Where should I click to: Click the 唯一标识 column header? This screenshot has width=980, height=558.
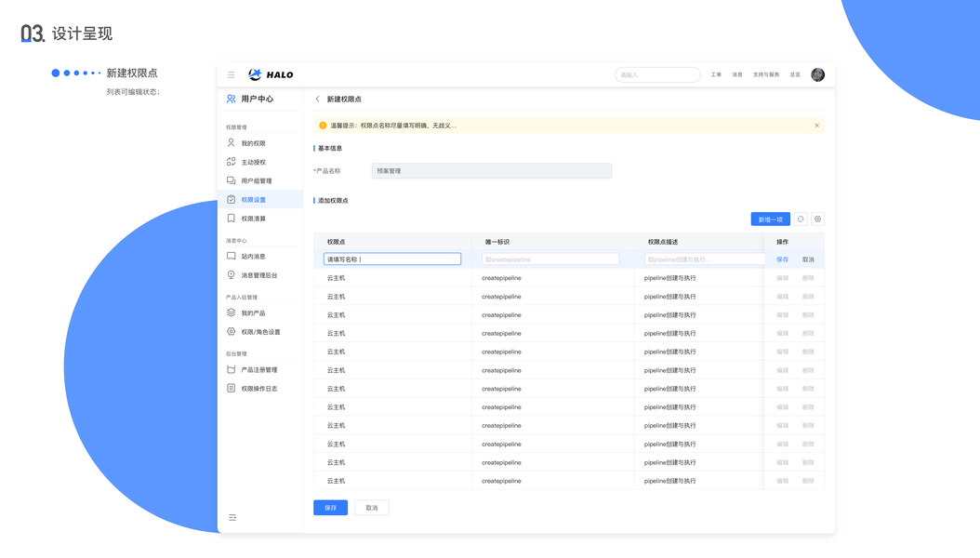pos(497,242)
